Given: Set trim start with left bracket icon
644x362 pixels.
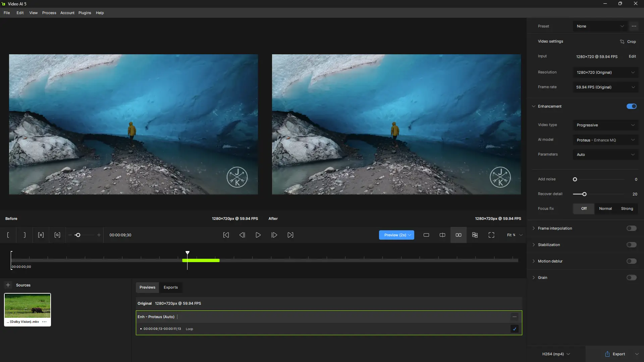Looking at the screenshot, I should [8, 235].
